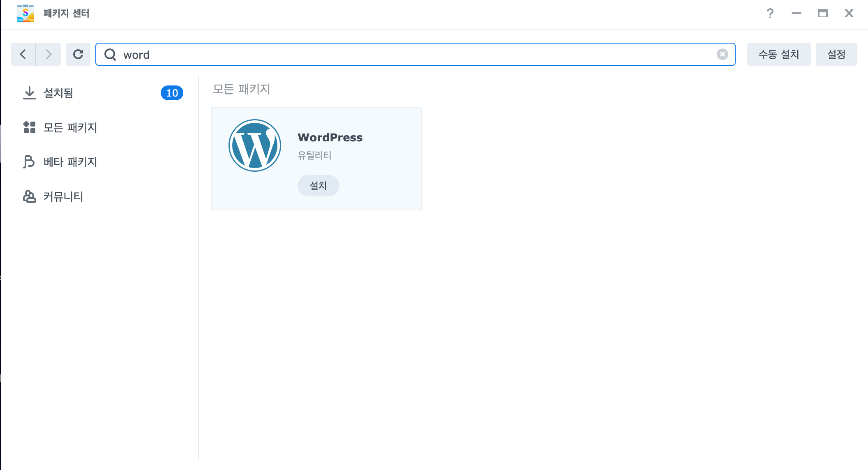This screenshot has width=868, height=470.
Task: Open the help question mark icon
Action: (770, 14)
